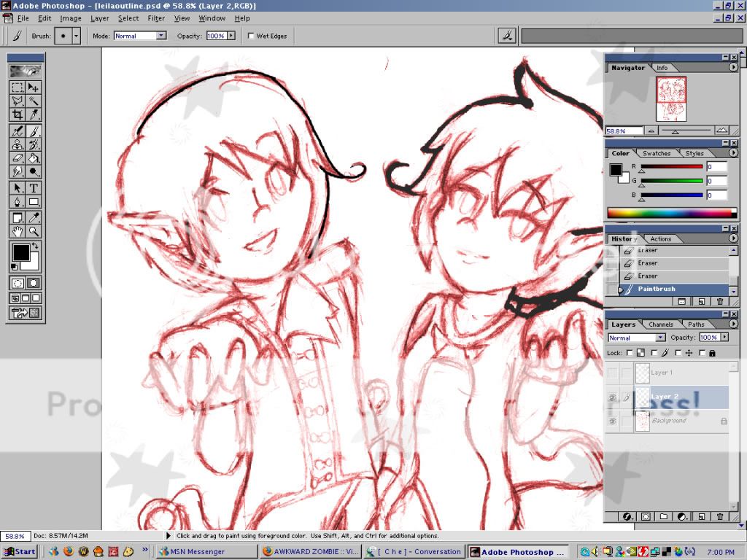Show Layer 1 by toggling its visibility box
The image size is (747, 560).
[x=612, y=373]
